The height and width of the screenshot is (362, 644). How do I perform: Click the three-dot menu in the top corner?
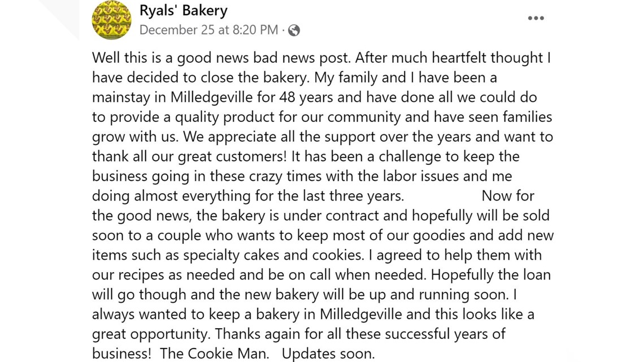[536, 18]
